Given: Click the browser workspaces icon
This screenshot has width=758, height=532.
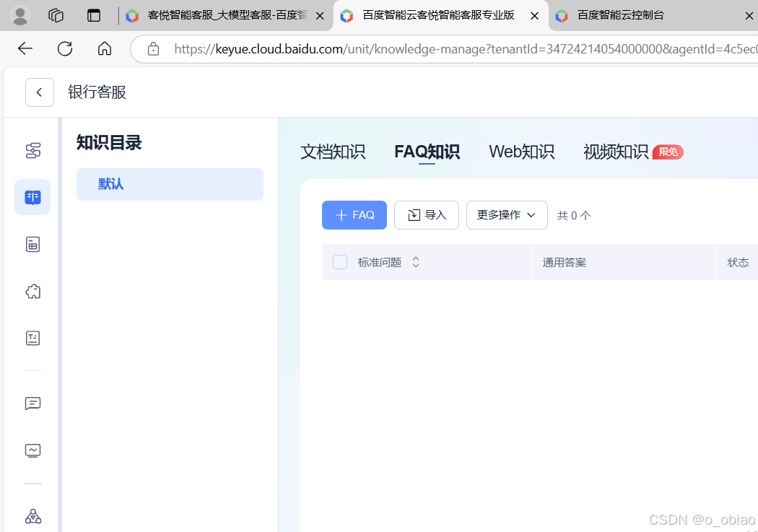Looking at the screenshot, I should click(x=56, y=15).
